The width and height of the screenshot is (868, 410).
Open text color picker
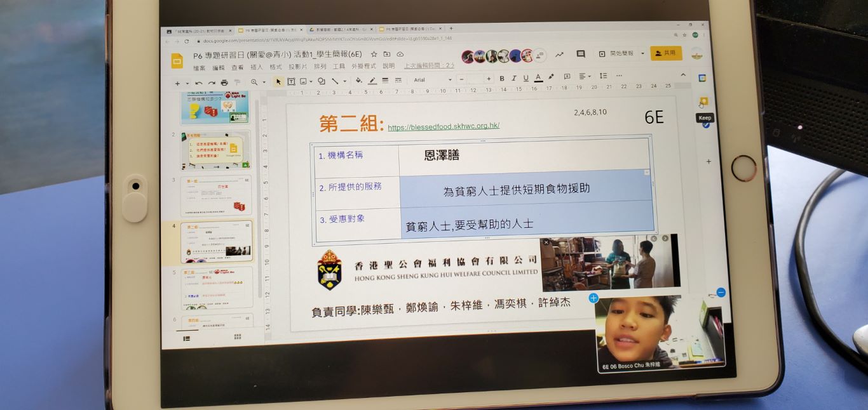538,78
